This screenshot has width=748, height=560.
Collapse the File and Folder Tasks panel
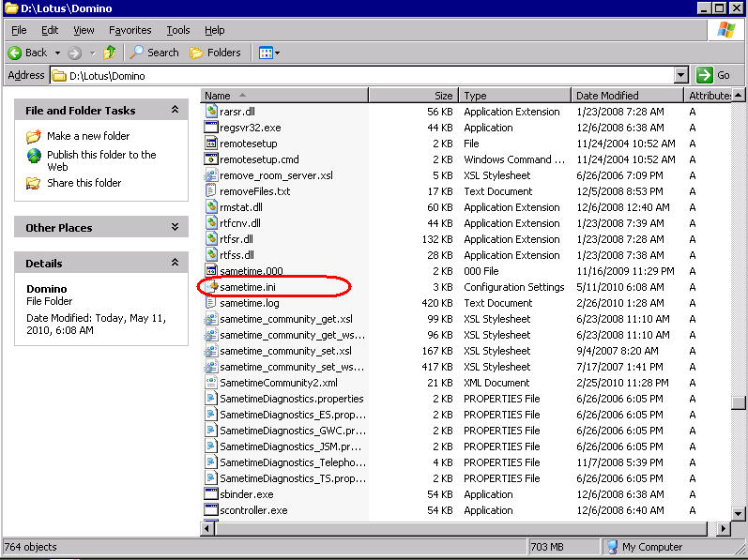(176, 110)
